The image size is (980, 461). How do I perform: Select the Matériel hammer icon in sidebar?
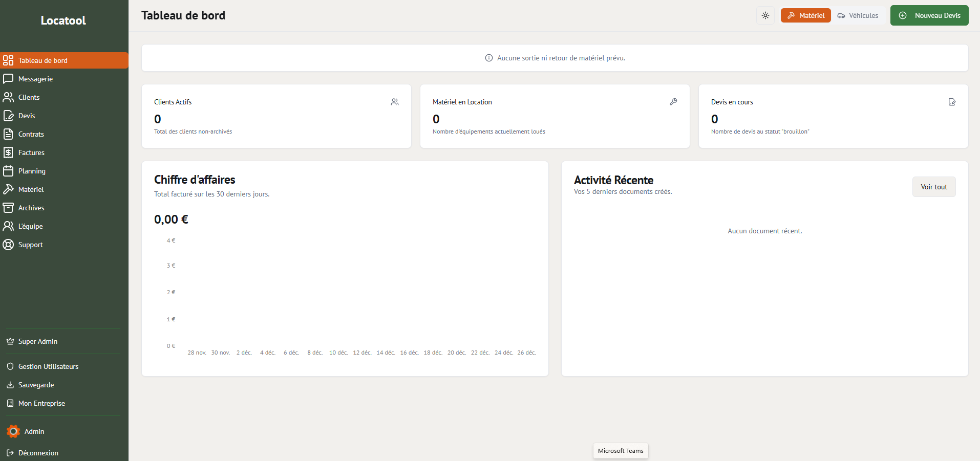pos(8,189)
